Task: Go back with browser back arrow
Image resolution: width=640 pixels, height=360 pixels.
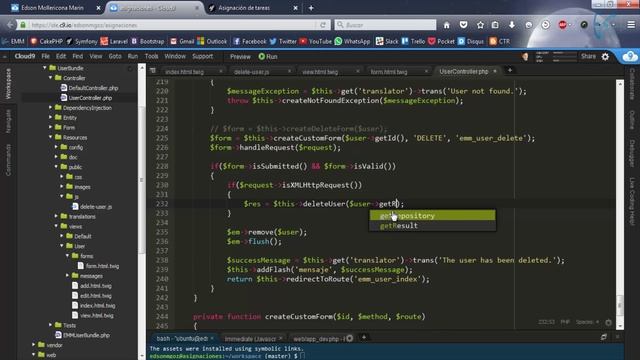Action: point(9,25)
